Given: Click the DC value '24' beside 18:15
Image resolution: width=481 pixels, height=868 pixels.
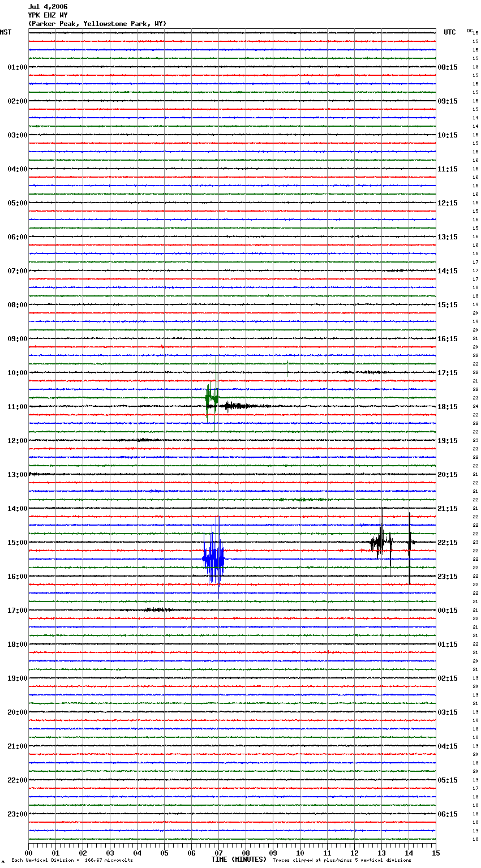Looking at the screenshot, I should point(475,407).
